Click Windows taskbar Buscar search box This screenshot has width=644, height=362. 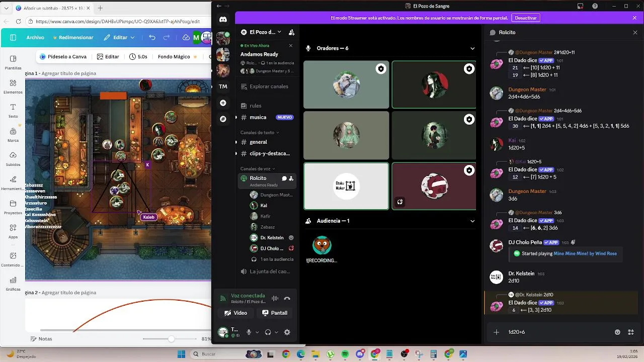[x=226, y=354]
